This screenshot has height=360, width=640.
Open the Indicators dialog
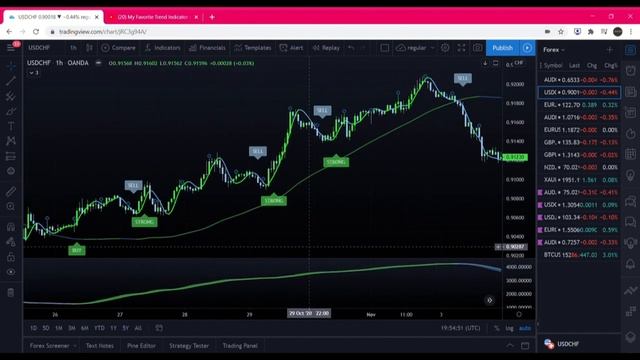pyautogui.click(x=162, y=48)
